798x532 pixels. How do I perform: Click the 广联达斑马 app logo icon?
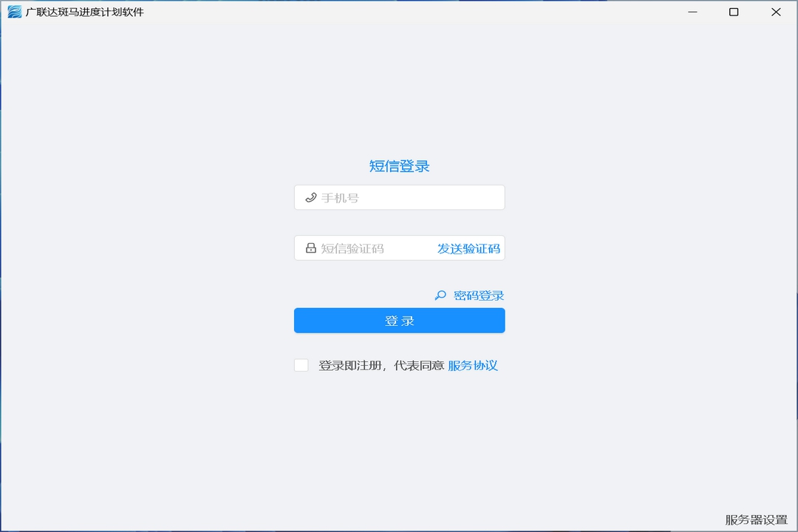15,12
